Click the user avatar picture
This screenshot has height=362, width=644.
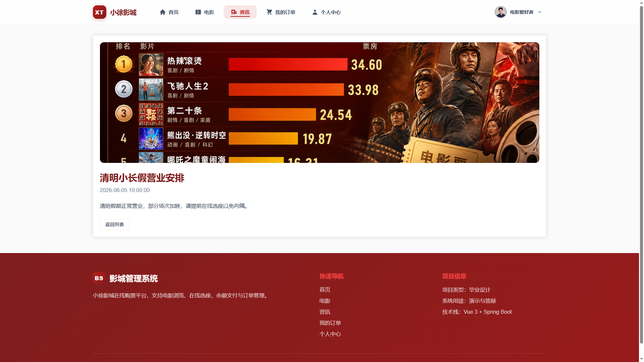click(500, 12)
